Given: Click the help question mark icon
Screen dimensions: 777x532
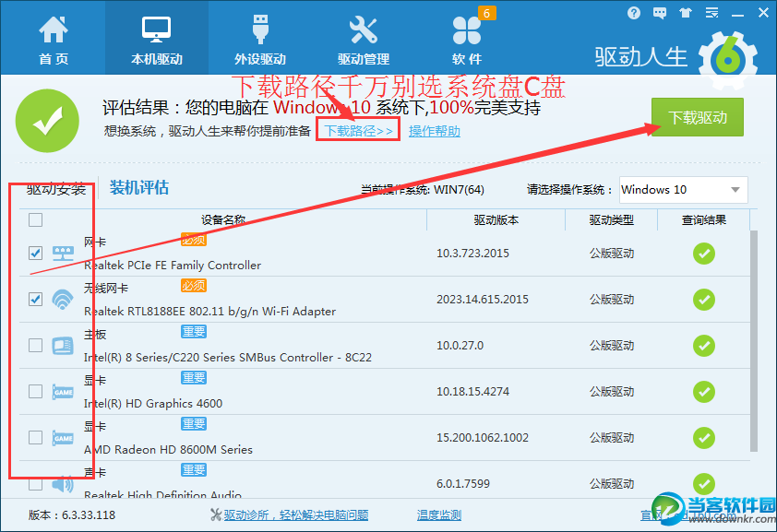Looking at the screenshot, I should coord(633,13).
